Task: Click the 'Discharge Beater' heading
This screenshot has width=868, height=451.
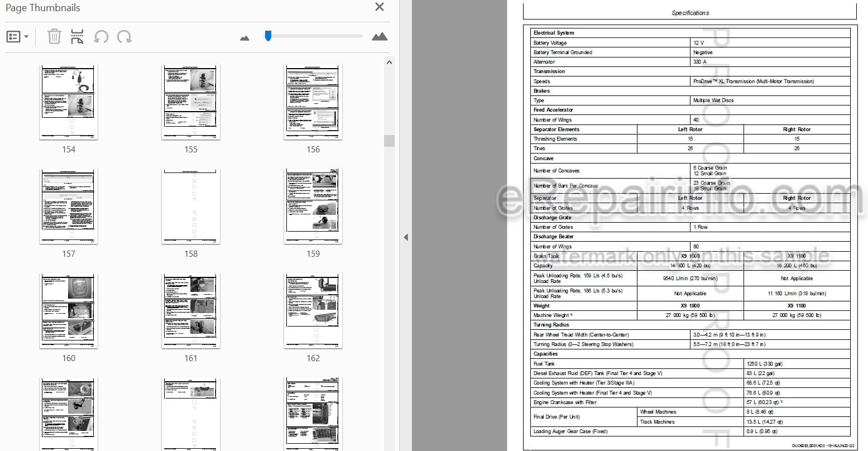Action: (x=554, y=237)
